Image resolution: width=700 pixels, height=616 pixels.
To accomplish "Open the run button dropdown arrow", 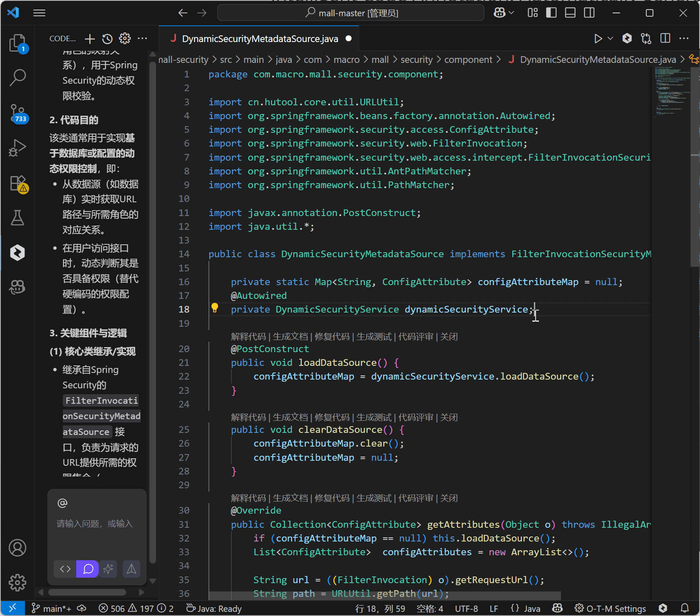I will [x=610, y=38].
